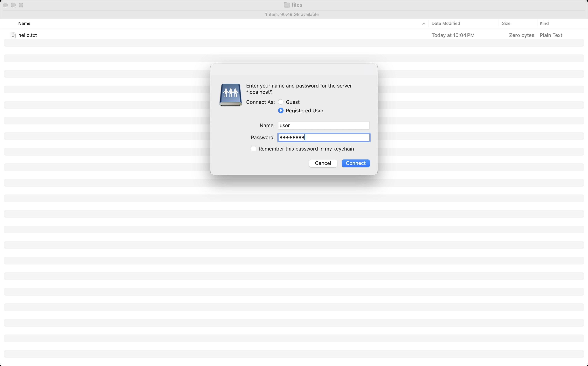Click the Date Modified column header
Screen dimensions: 588x366
pos(446,23)
